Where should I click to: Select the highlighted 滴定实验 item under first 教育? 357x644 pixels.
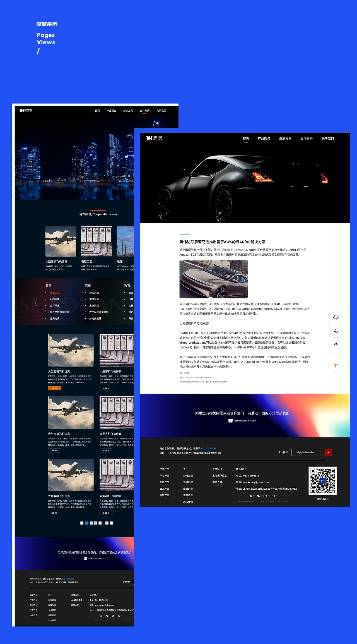click(55, 293)
